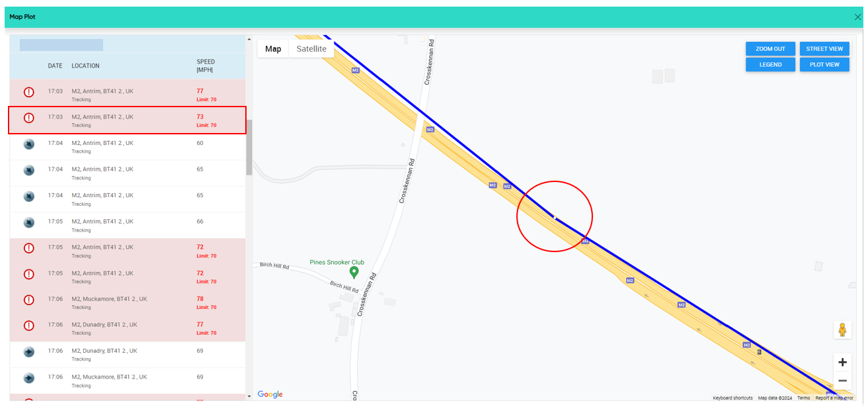Click speeding alert icon for 77 mph row at 17:03
The image size is (868, 407).
29,92
